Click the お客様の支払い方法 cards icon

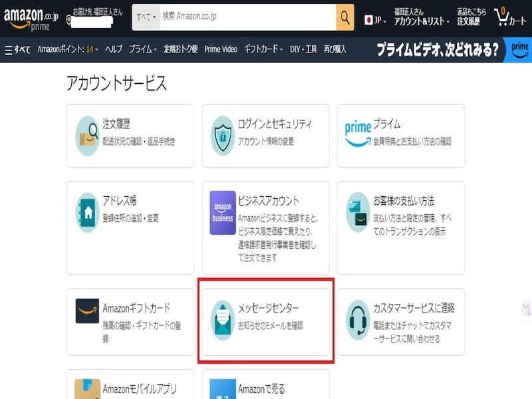click(x=358, y=212)
